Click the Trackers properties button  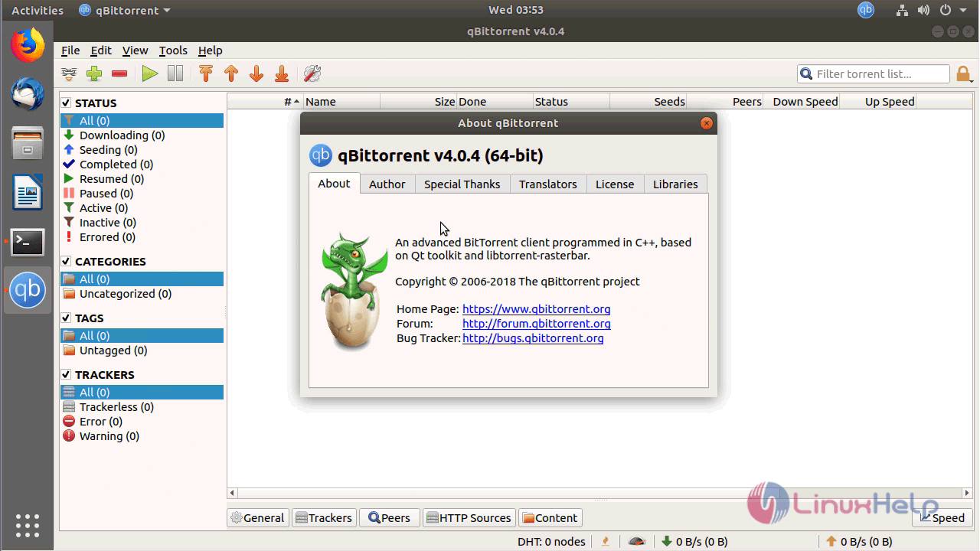(x=324, y=518)
